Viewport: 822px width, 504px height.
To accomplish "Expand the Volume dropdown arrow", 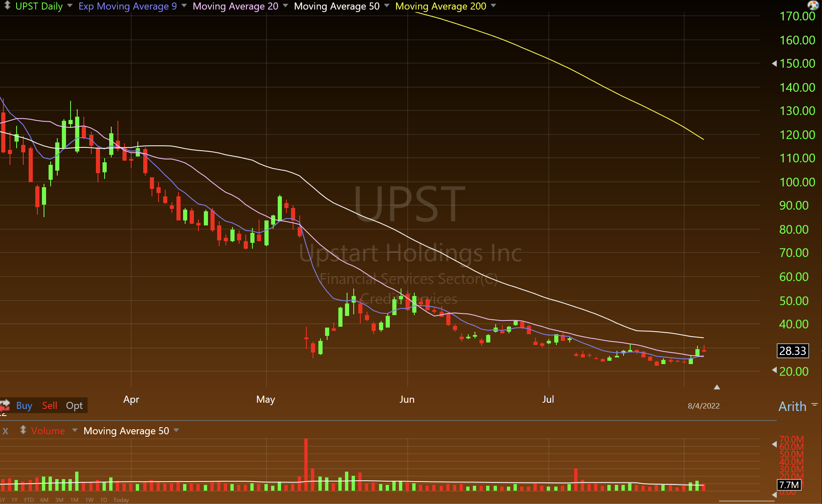I will [x=75, y=431].
